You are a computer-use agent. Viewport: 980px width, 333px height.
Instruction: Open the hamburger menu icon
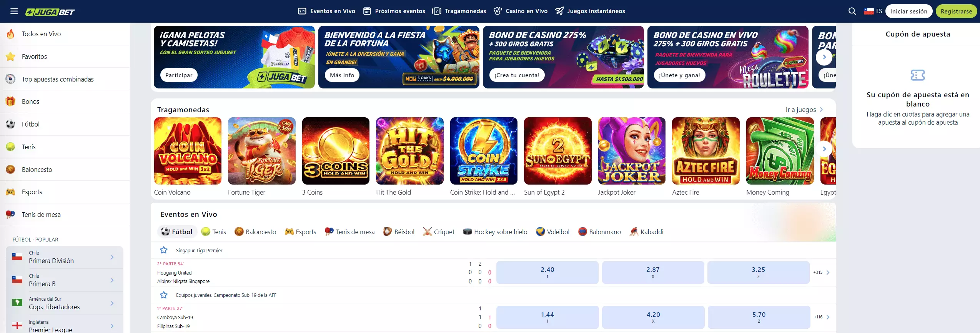[14, 11]
